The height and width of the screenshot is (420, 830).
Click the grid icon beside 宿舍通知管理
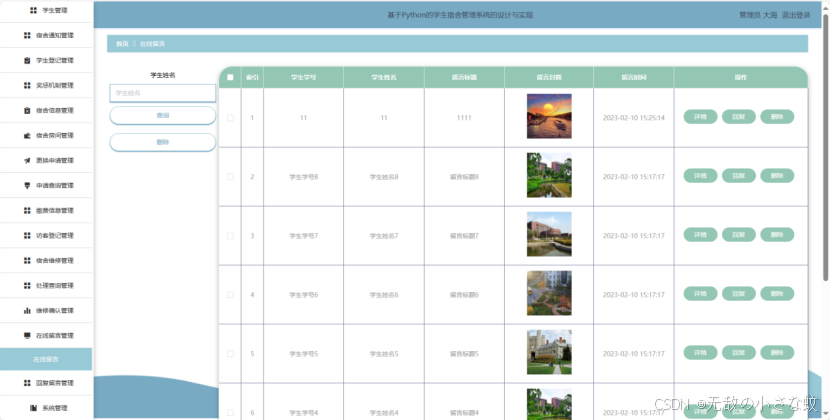click(x=27, y=35)
